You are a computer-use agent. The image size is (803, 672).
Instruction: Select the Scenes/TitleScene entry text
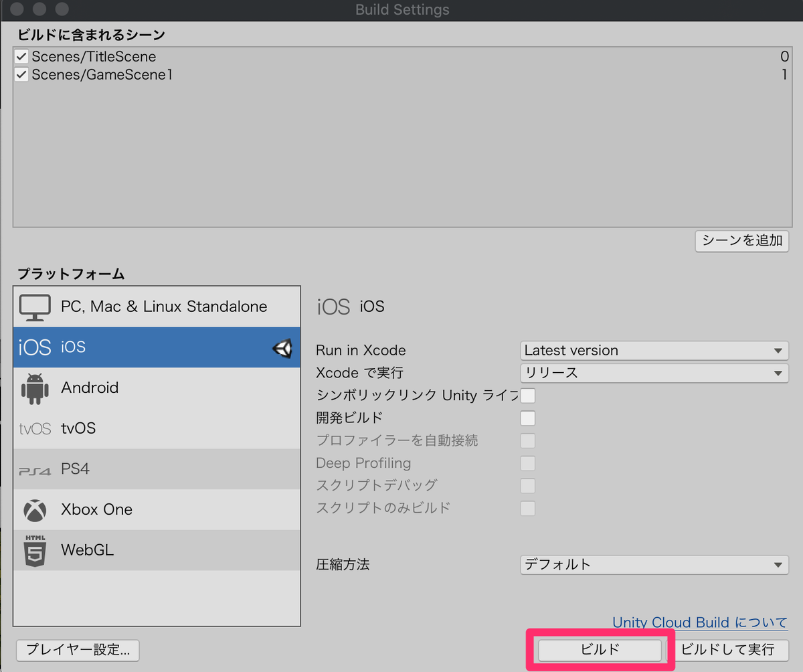point(94,57)
